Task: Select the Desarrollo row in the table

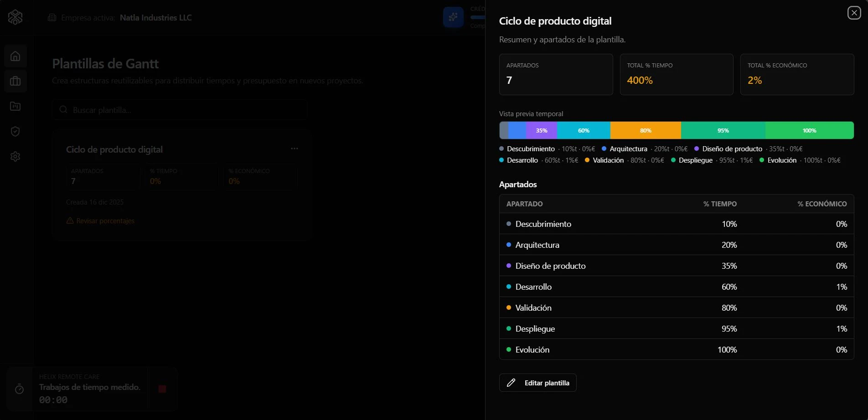Action: [677, 287]
